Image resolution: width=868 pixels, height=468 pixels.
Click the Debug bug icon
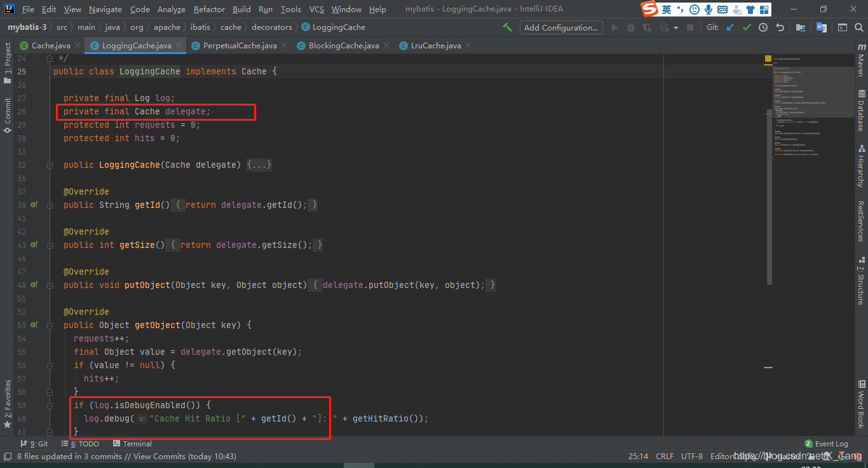[x=631, y=27]
